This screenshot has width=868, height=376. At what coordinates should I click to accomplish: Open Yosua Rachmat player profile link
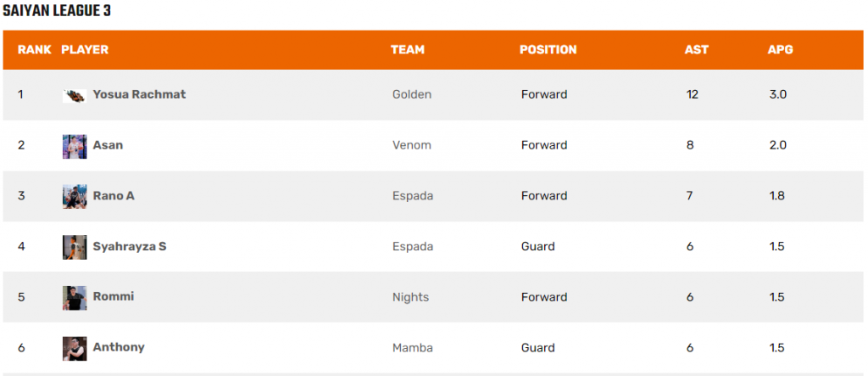point(140,94)
